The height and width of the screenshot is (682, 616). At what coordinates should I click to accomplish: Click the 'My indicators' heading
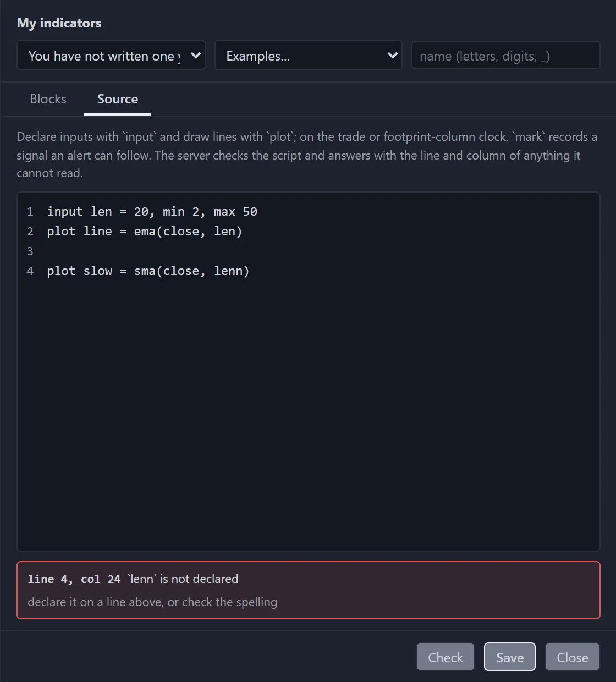(59, 23)
